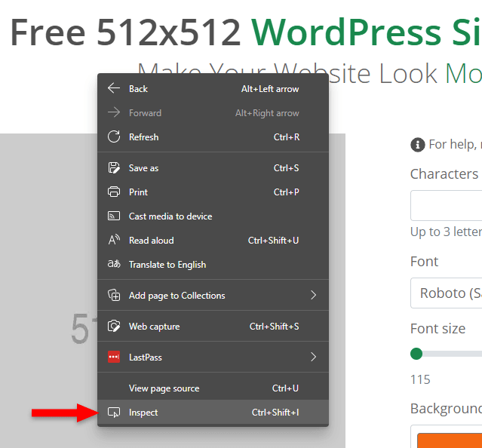Choose Web capture menu entry
Viewport: 482px width, 448px height.
click(x=213, y=327)
